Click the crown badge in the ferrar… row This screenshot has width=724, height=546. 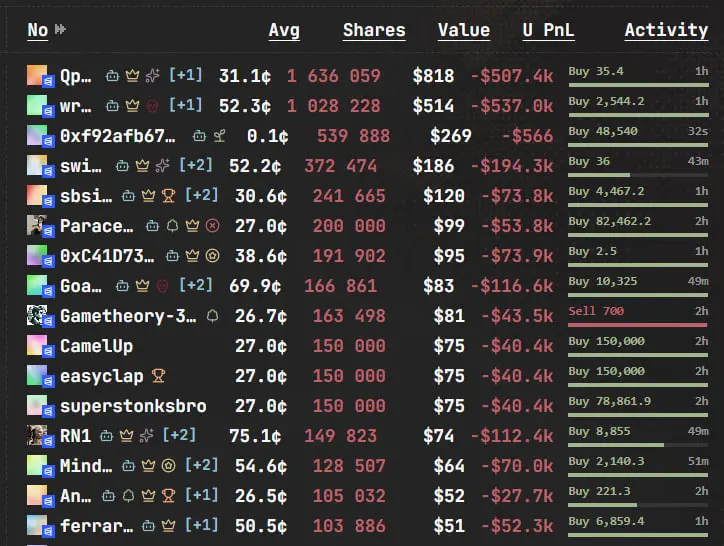(169, 526)
